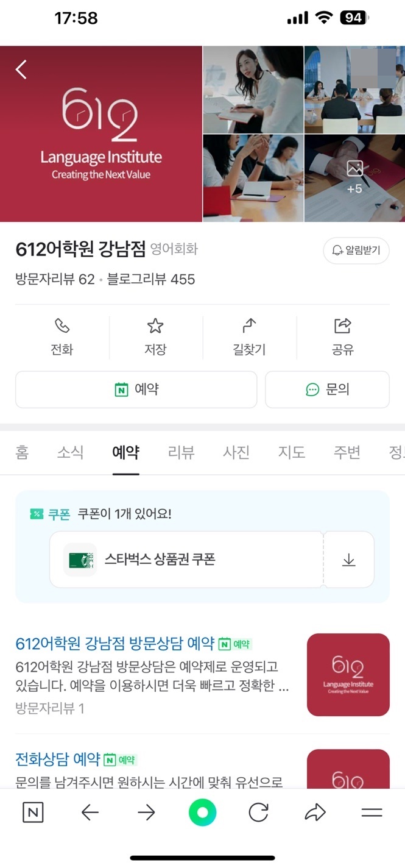Viewport: 405px width, 868px height.
Task: Go back with the browser back arrow
Action: (x=90, y=813)
